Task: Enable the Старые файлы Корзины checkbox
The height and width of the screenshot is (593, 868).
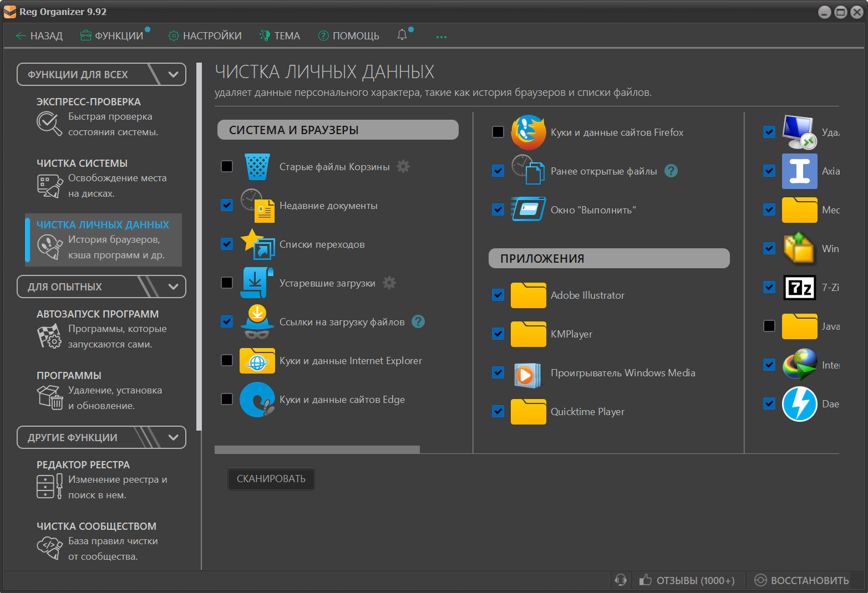Action: point(227,166)
